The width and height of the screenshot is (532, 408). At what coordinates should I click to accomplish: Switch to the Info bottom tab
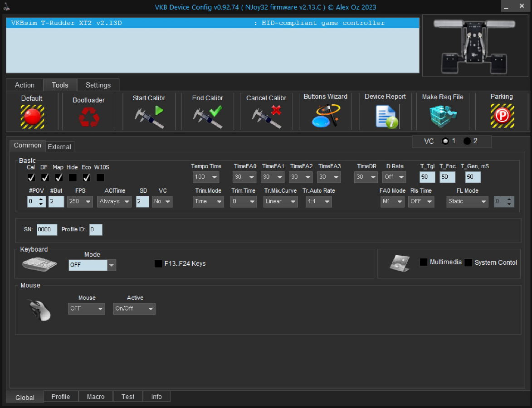[x=156, y=397]
